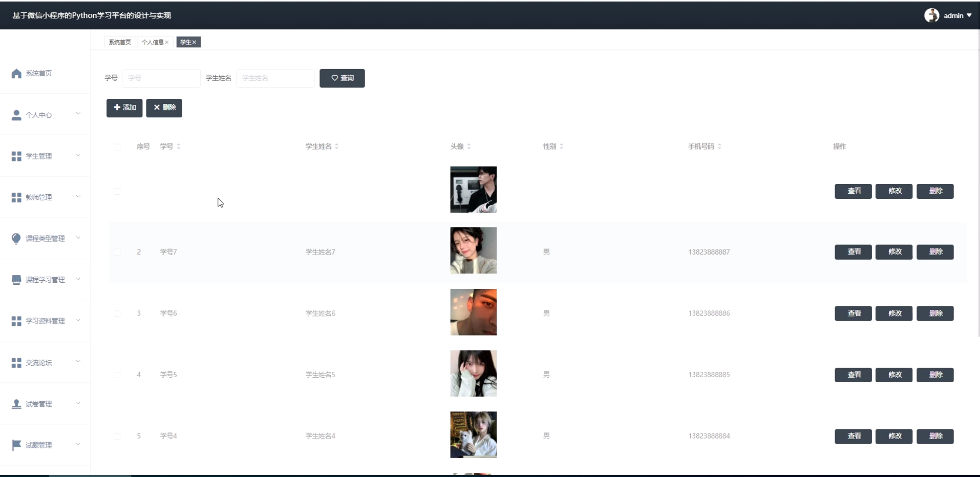Click the monitor icon beside 课程学习管理

coord(16,280)
